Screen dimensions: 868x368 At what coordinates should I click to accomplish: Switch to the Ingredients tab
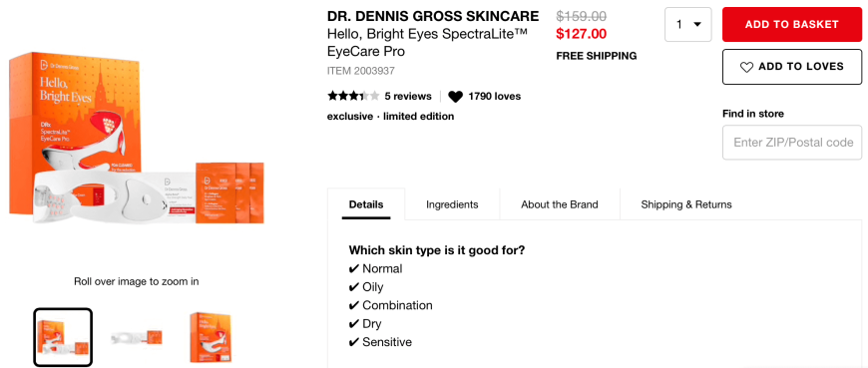(452, 204)
